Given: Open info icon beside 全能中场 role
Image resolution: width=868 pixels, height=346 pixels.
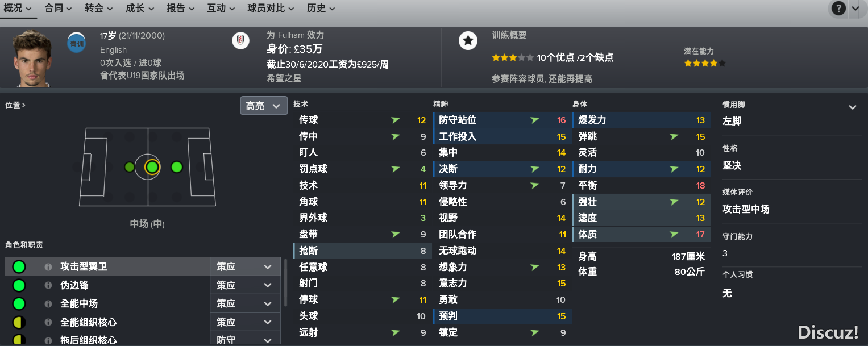Looking at the screenshot, I should [48, 303].
